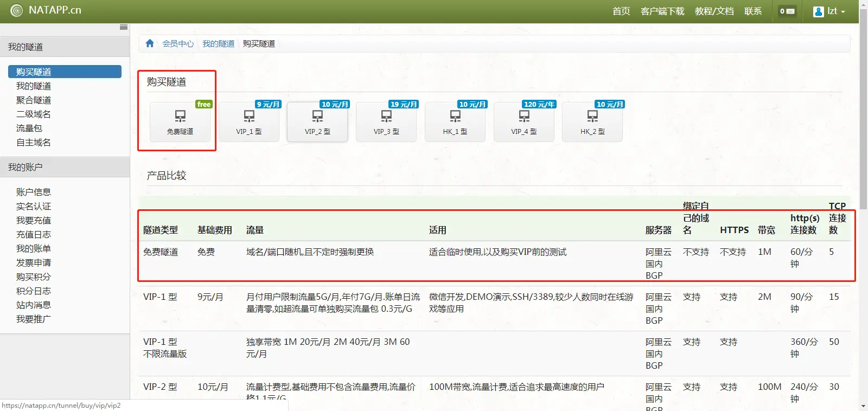Select 购买隧道 in the sidebar
The width and height of the screenshot is (868, 411).
(65, 72)
